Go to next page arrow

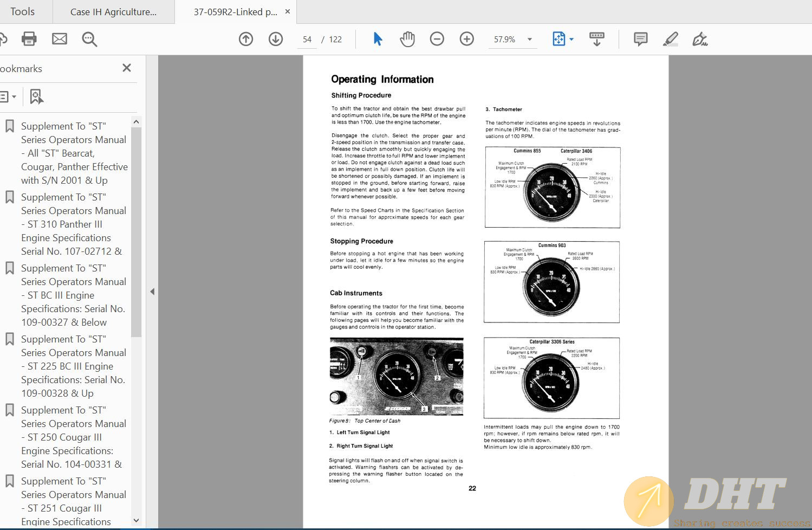[x=276, y=39]
